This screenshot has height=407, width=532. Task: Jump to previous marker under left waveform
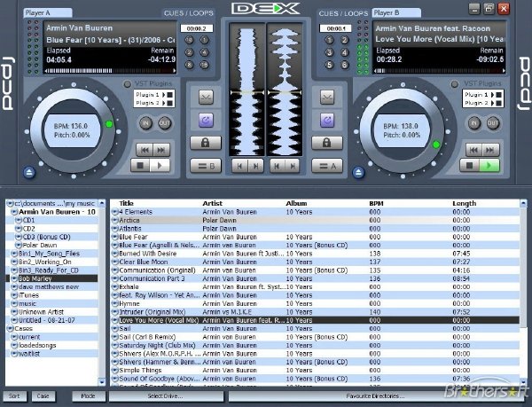[x=240, y=166]
